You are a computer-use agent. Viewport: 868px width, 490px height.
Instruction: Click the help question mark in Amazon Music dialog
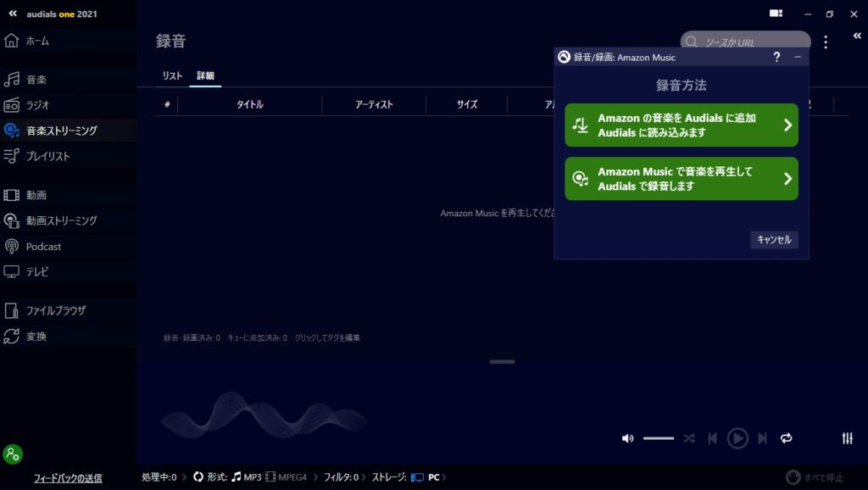[776, 57]
